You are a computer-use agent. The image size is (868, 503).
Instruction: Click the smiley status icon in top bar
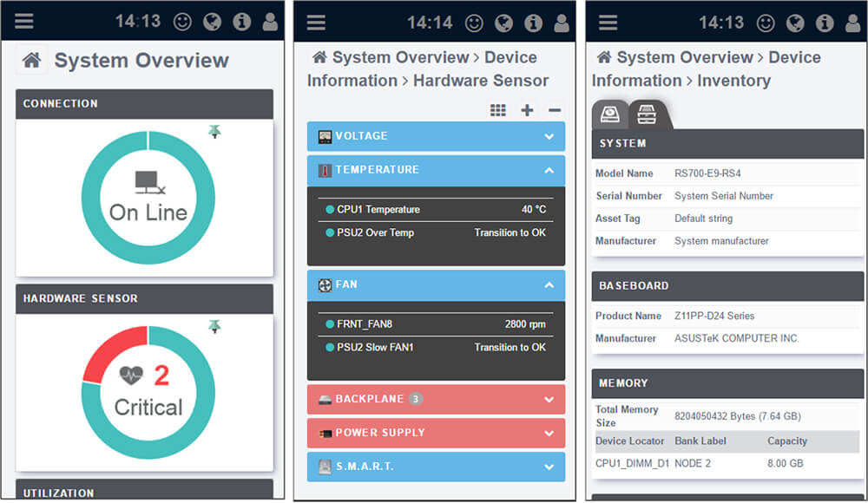pyautogui.click(x=182, y=21)
